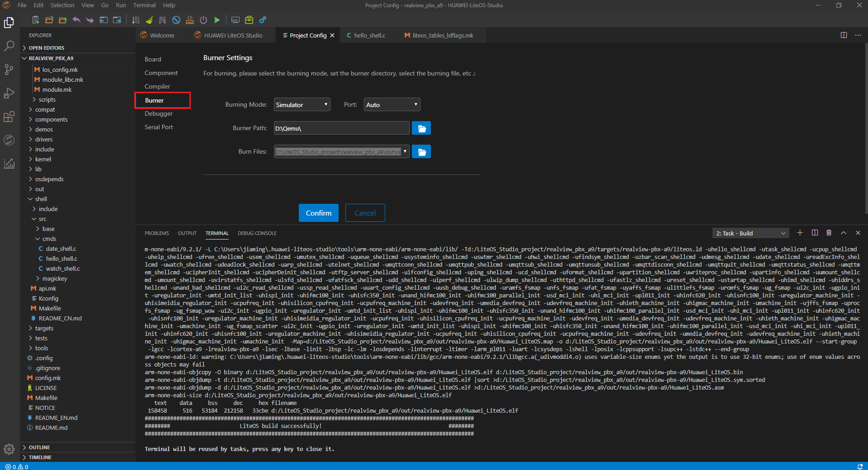This screenshot has width=868, height=470.
Task: Select the Debugger settings section
Action: click(159, 113)
